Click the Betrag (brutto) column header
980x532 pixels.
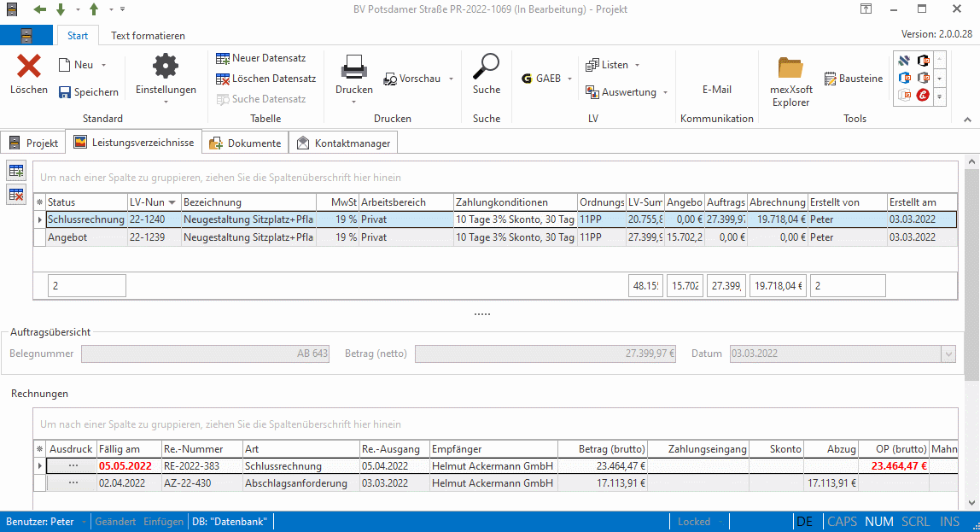click(x=603, y=449)
